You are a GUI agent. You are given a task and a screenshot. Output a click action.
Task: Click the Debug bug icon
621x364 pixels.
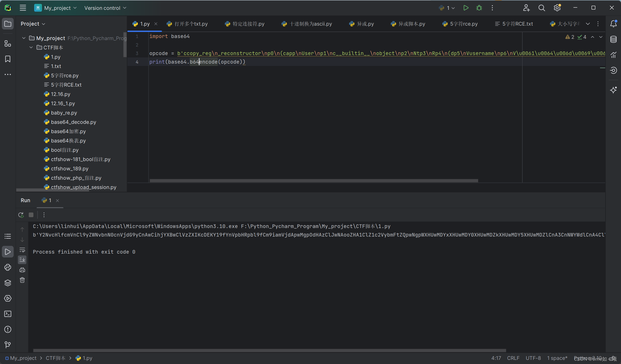point(479,8)
